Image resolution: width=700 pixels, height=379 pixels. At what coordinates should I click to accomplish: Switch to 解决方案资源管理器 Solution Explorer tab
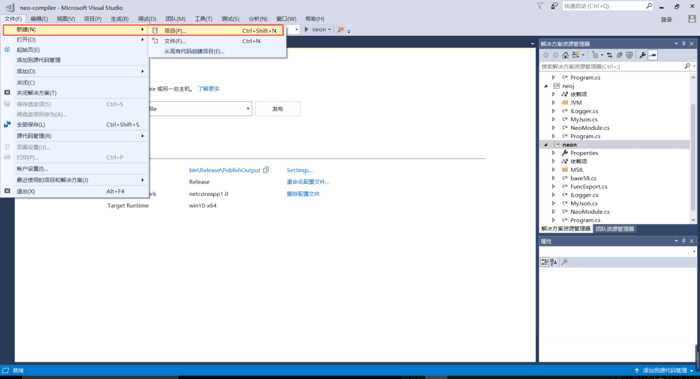[x=566, y=229]
